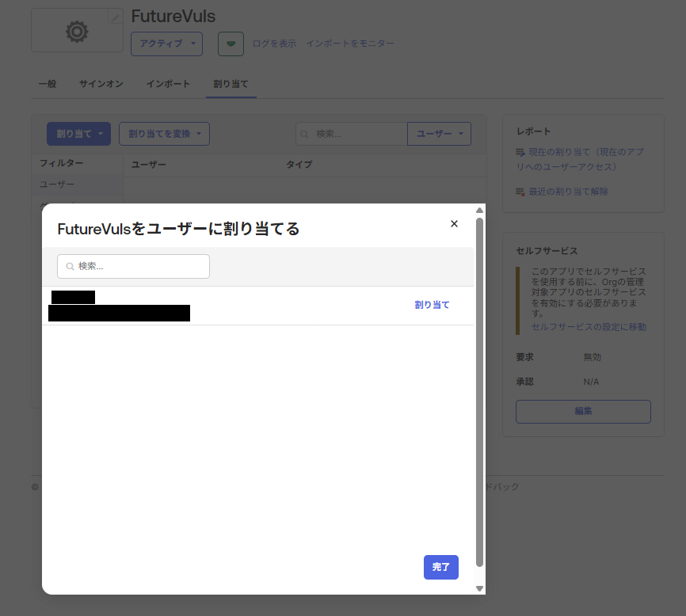Switch to the サインオン tab
Image resolution: width=686 pixels, height=616 pixels.
click(101, 83)
